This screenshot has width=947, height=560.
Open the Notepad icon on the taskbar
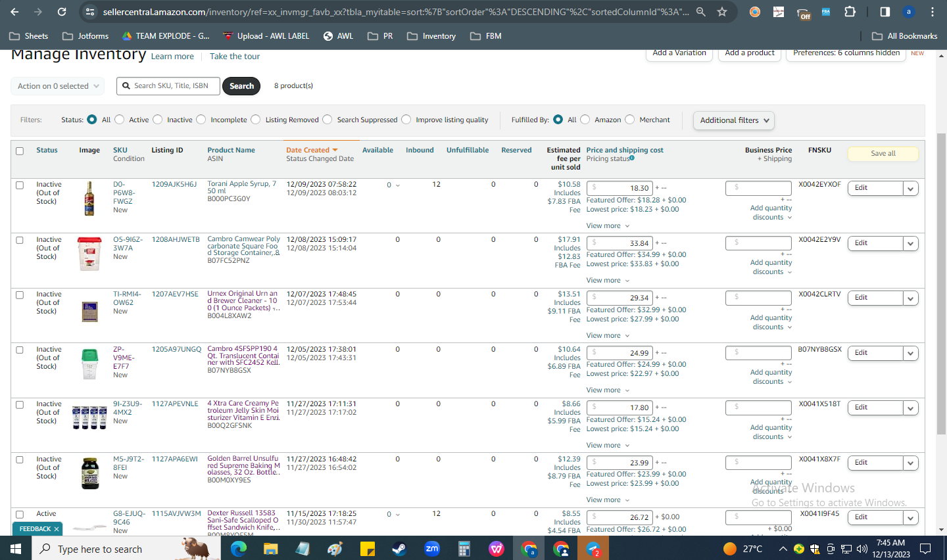click(x=303, y=548)
